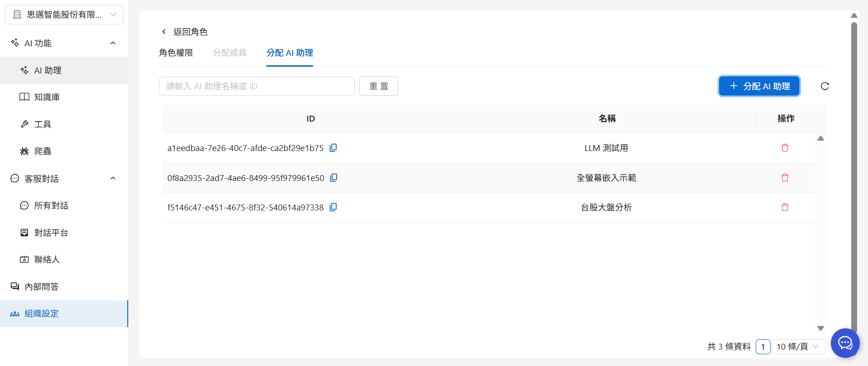The width and height of the screenshot is (868, 366).
Task: Collapse the AI 功能 menu section
Action: point(113,43)
